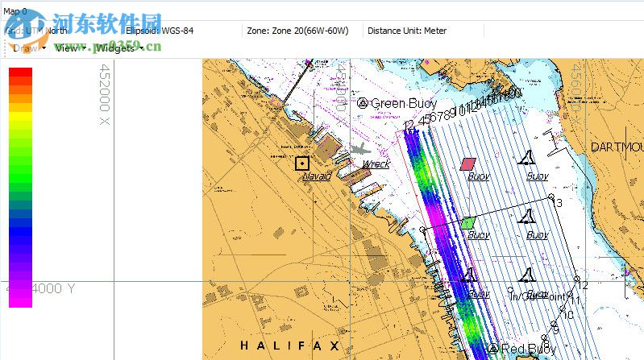Viewport: 644px width, 360px height.
Task: Click the In/Out Point marker
Action: (x=510, y=290)
